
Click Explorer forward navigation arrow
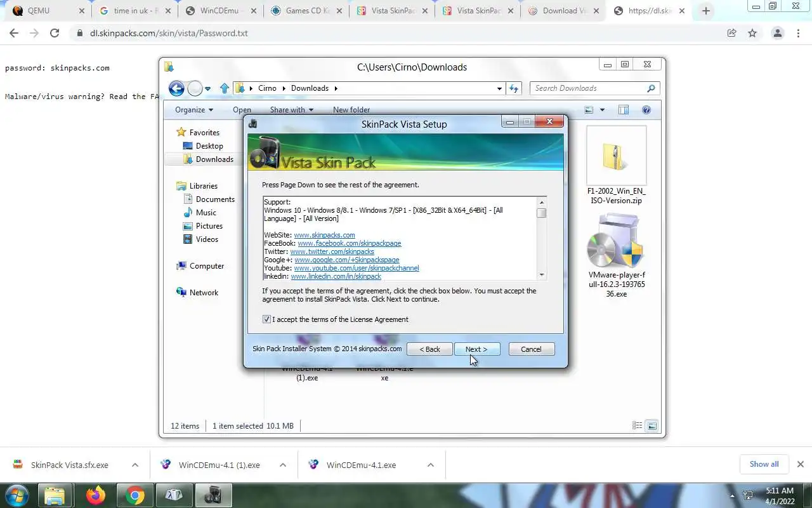coord(195,88)
